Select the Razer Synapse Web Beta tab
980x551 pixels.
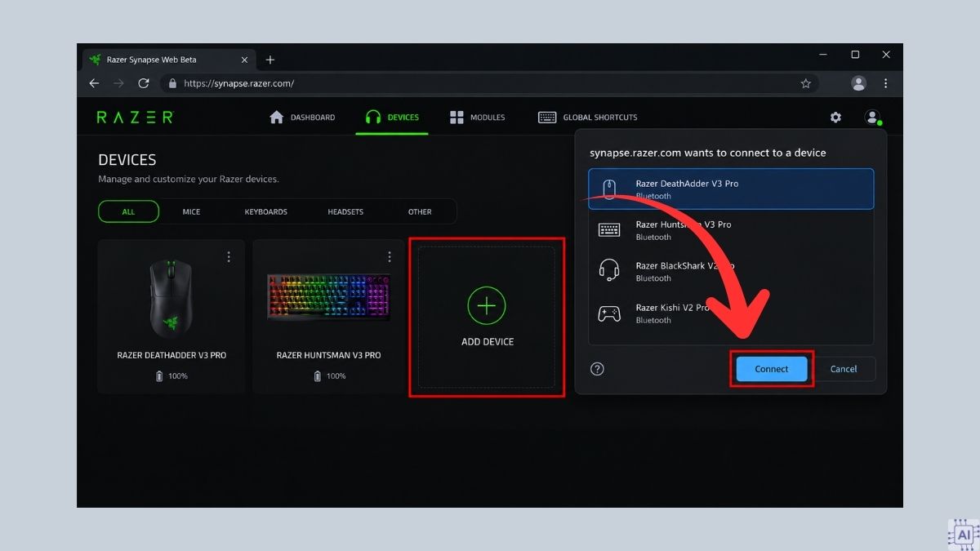[169, 60]
